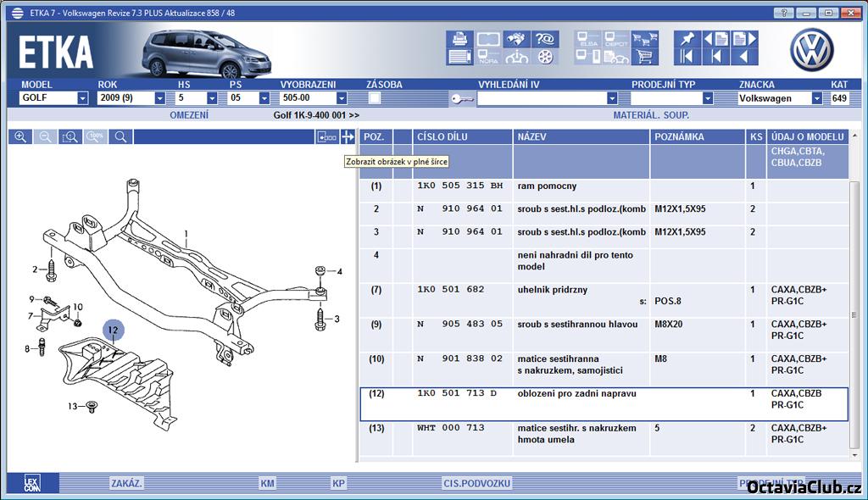Viewport: 868px width, 500px height.
Task: Click the shopping cart icon
Action: coord(646,57)
